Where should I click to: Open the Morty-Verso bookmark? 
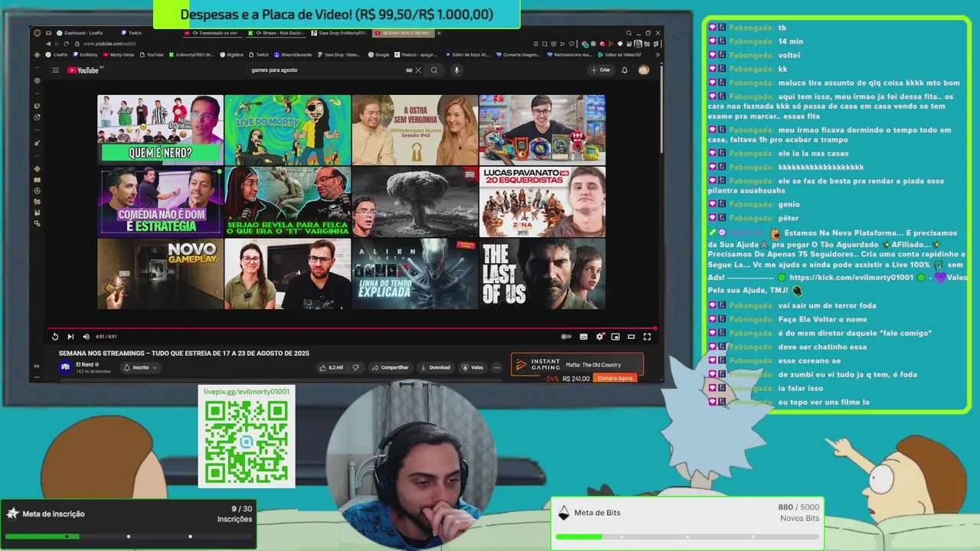pyautogui.click(x=119, y=55)
